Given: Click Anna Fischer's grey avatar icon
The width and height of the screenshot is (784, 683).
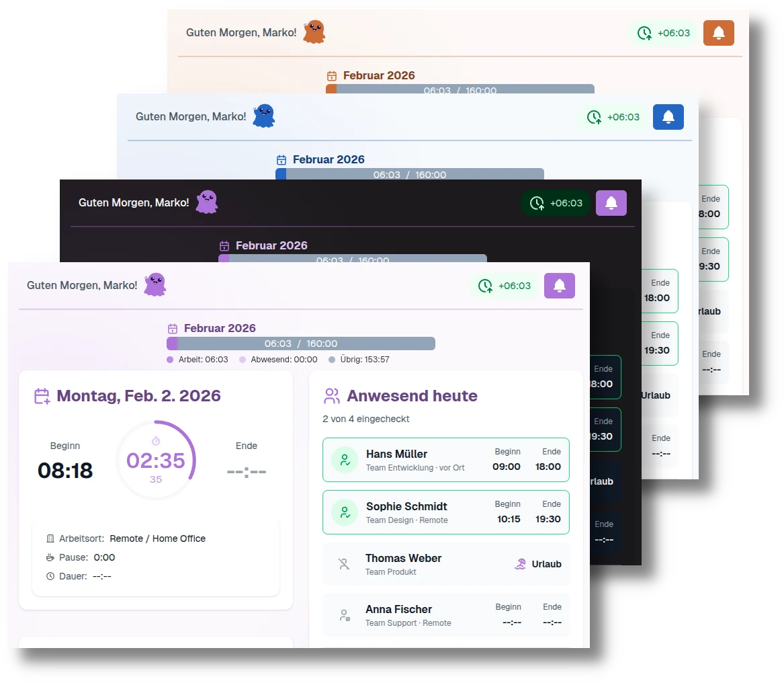Looking at the screenshot, I should [x=344, y=615].
